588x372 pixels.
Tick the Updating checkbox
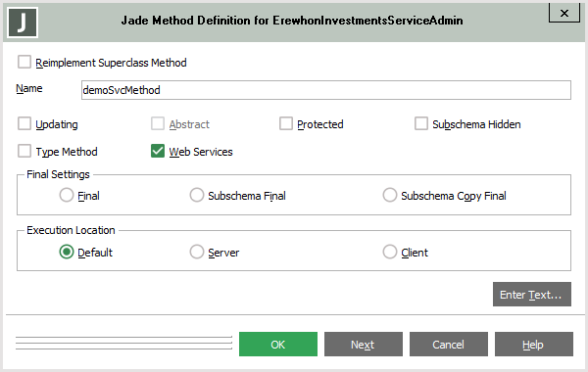pos(24,123)
